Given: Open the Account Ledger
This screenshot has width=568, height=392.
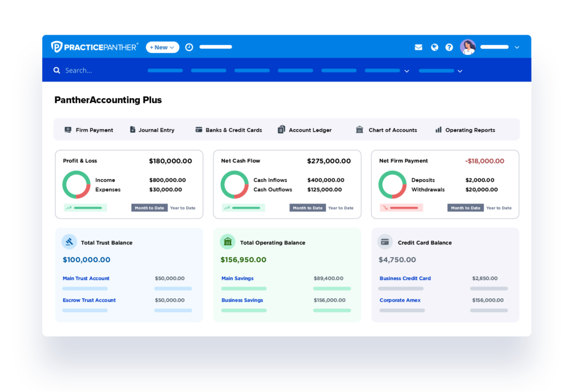Looking at the screenshot, I should (x=305, y=130).
